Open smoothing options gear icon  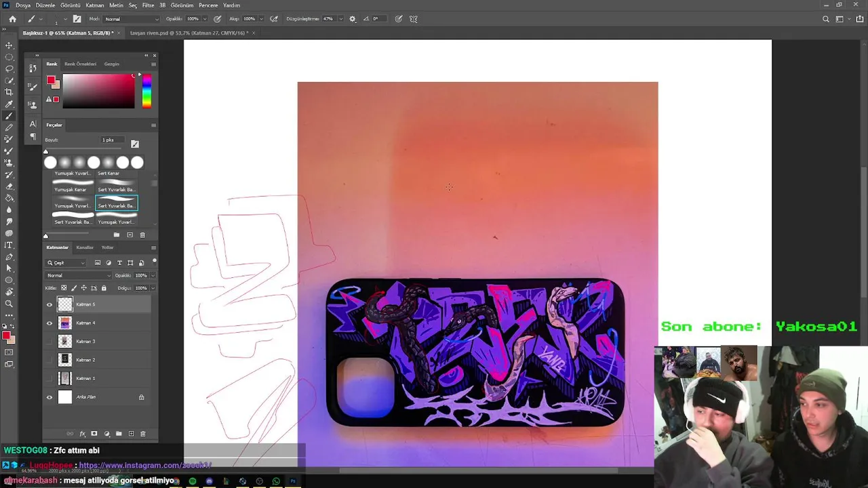(x=352, y=19)
